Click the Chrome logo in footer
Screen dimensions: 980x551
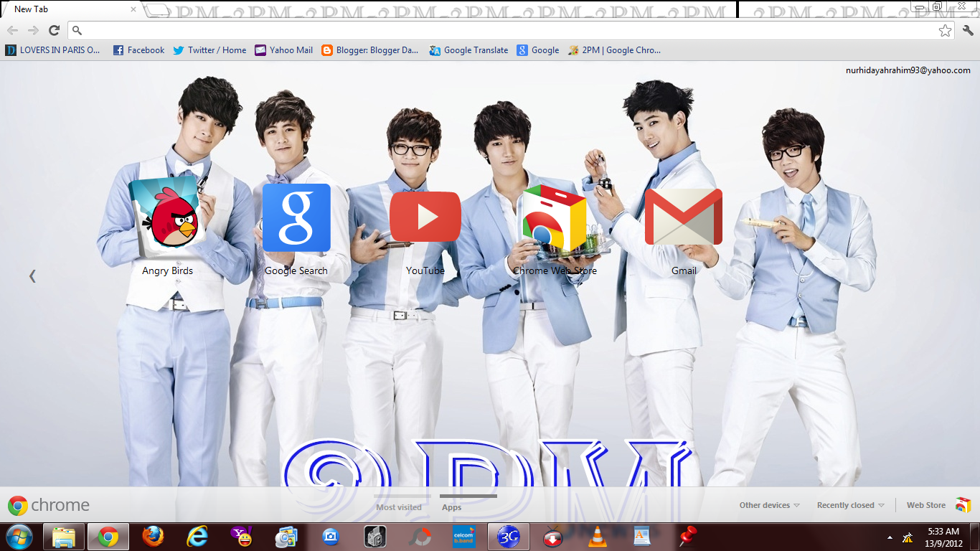[x=49, y=505]
